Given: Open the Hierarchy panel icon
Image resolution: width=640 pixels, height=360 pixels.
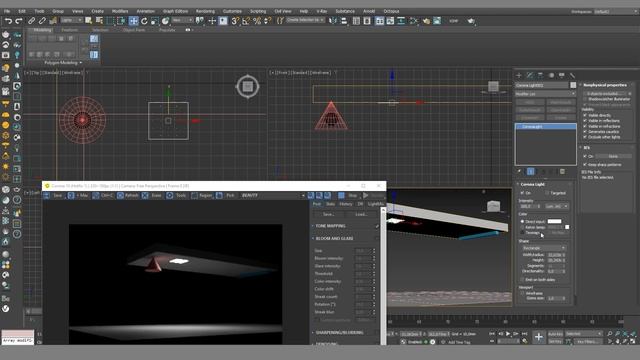Looking at the screenshot, I should (x=540, y=76).
